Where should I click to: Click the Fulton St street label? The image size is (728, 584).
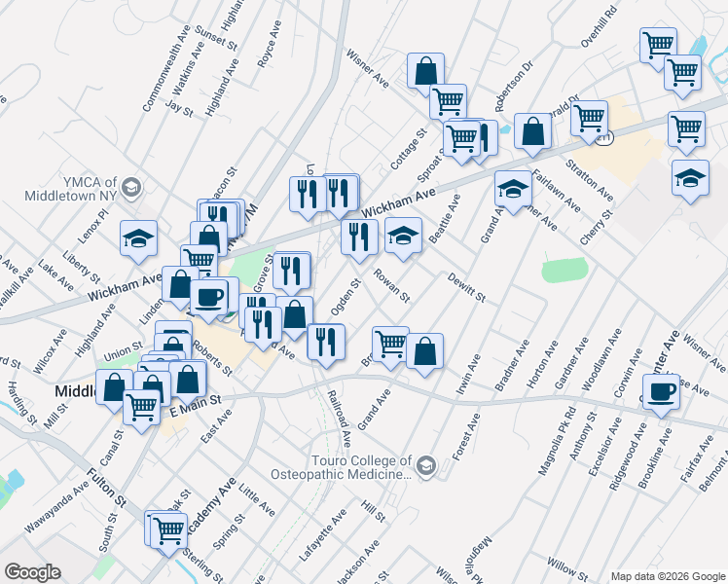(x=107, y=488)
